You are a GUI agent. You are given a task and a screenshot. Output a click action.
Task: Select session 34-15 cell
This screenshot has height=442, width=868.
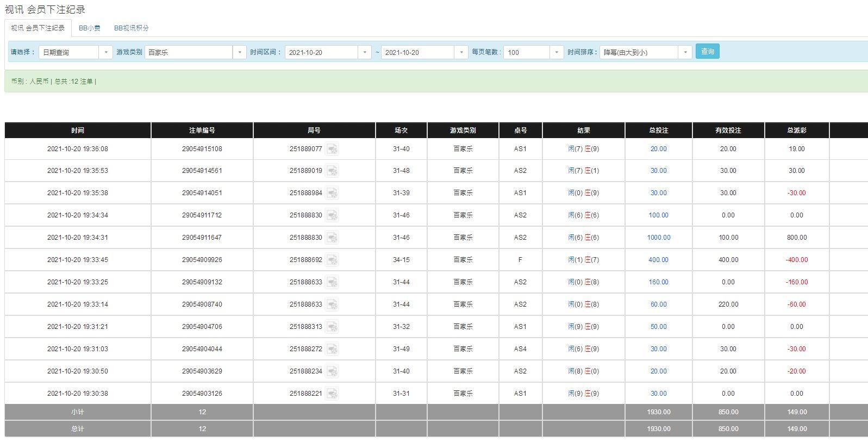pyautogui.click(x=401, y=260)
